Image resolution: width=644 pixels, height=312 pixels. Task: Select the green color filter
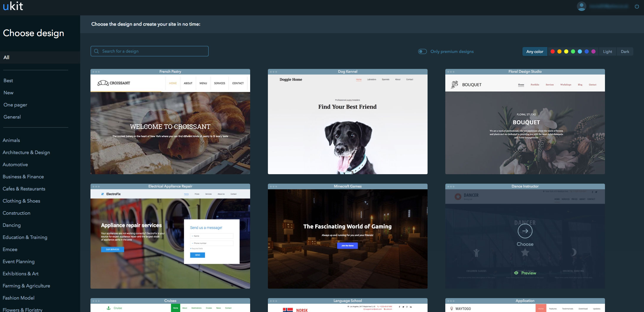click(573, 51)
